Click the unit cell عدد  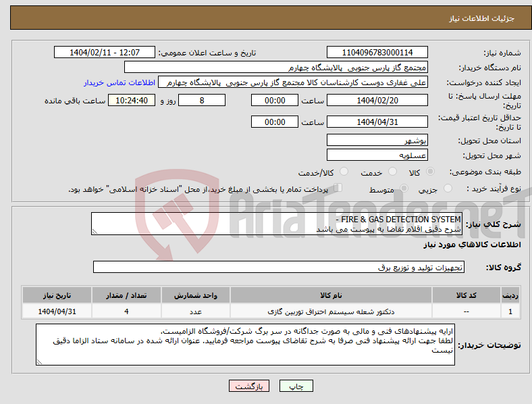pyautogui.click(x=195, y=311)
